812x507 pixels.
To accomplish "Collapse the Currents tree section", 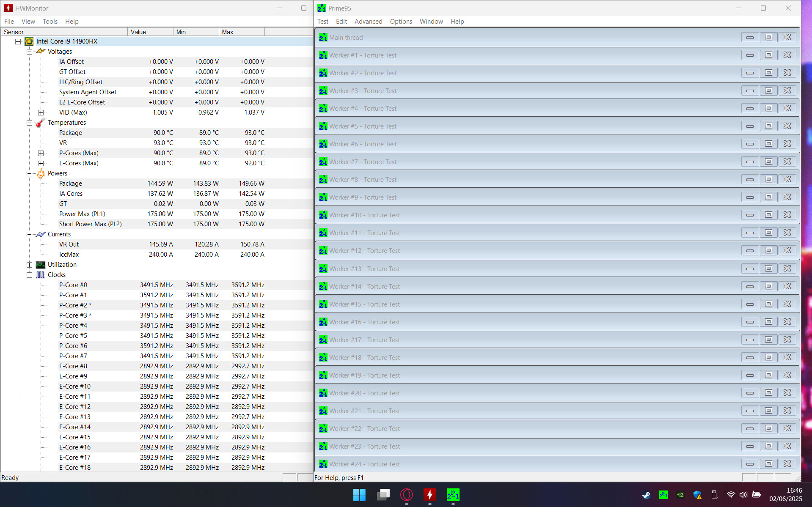I will pos(29,234).
